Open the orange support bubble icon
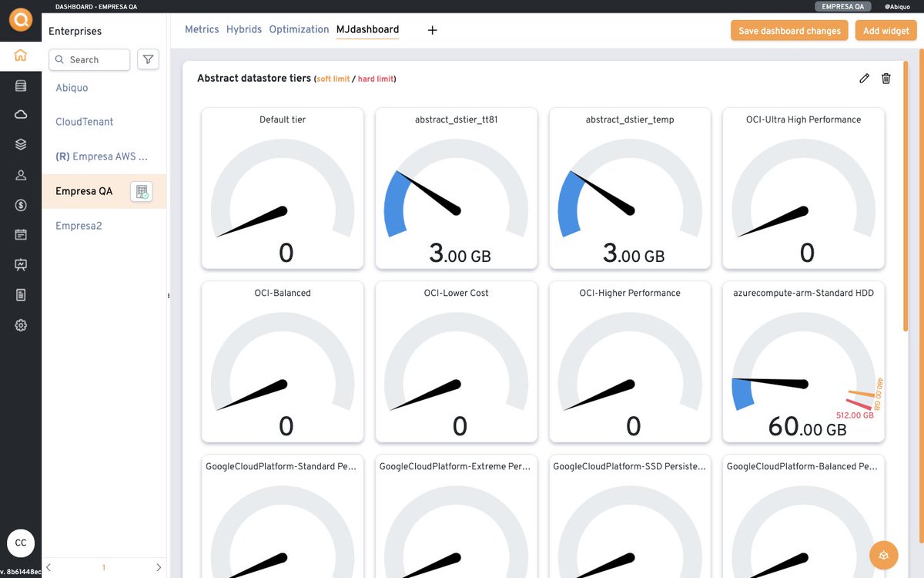This screenshot has height=578, width=924. coord(884,555)
